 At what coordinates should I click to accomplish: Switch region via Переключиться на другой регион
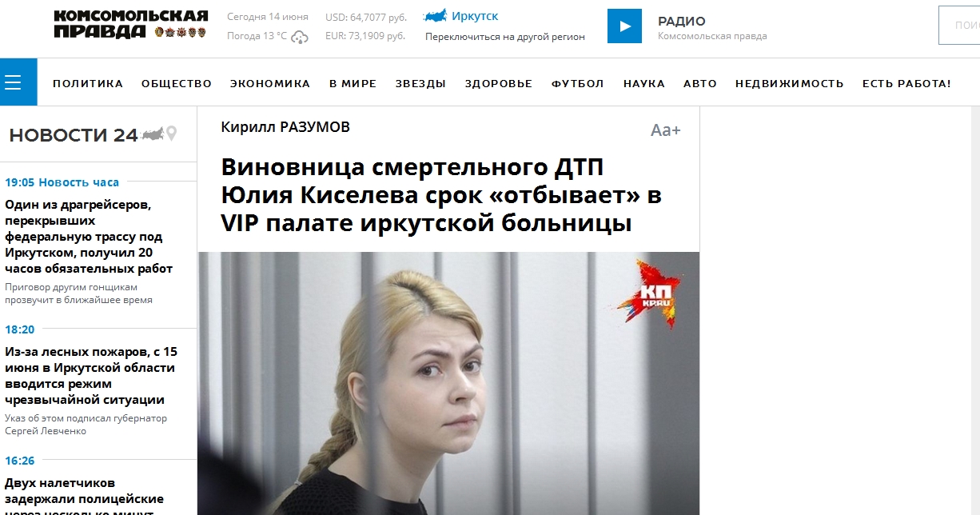[505, 36]
